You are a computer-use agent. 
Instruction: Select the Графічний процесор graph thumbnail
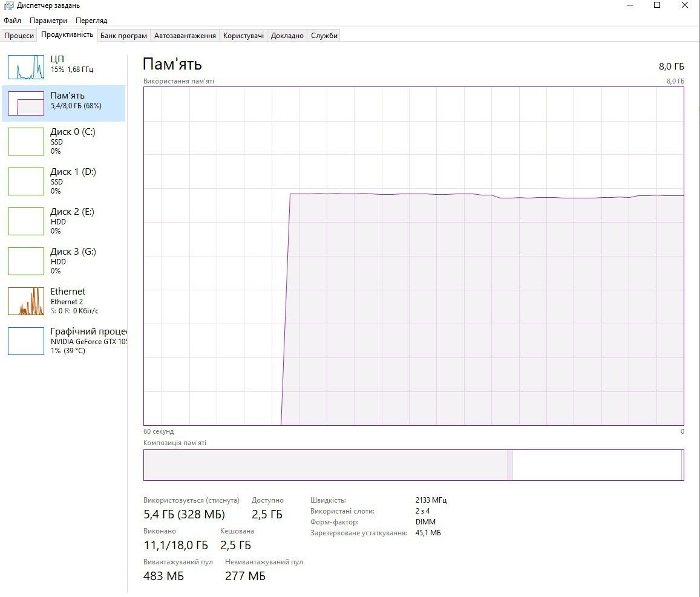click(x=26, y=341)
